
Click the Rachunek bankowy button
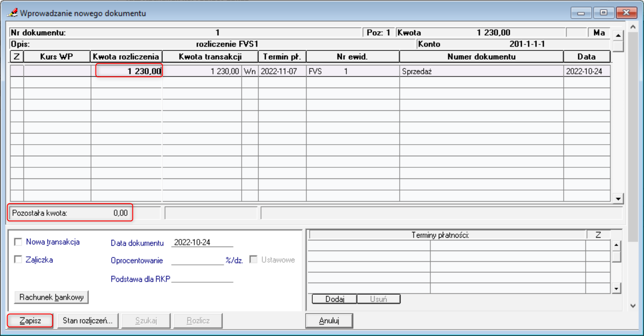coord(52,297)
